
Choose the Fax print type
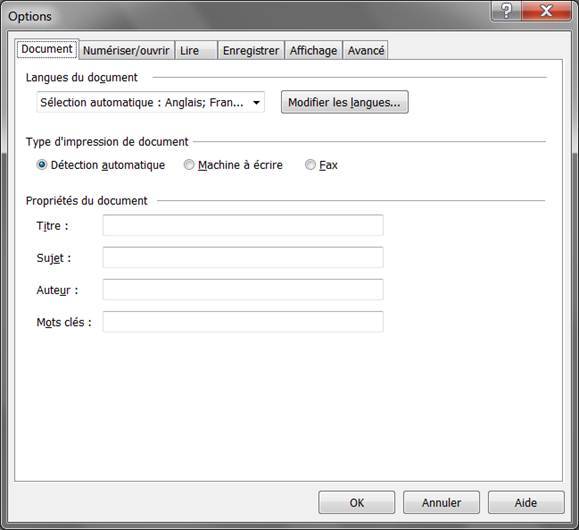[x=310, y=165]
